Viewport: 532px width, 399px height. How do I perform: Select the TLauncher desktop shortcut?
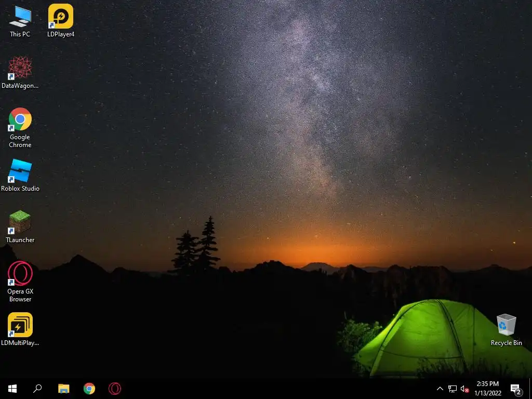coord(20,227)
